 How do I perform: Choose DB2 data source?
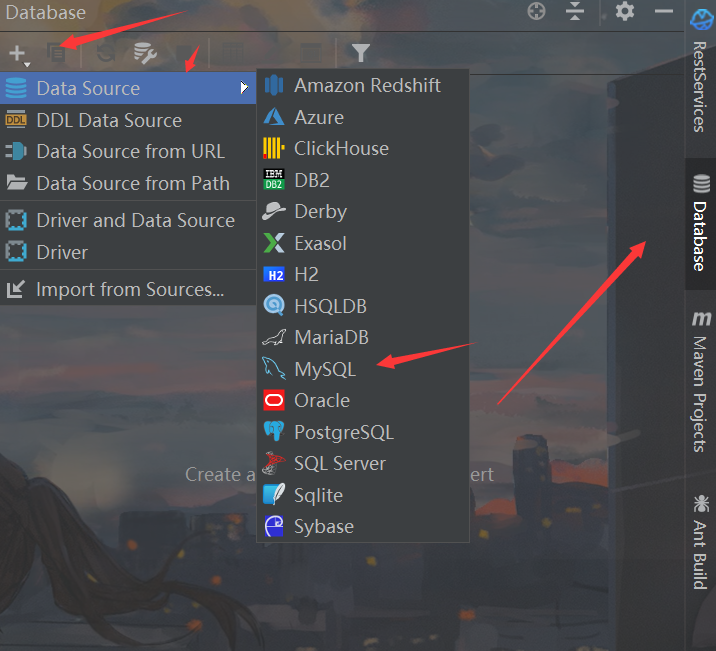tap(363, 180)
